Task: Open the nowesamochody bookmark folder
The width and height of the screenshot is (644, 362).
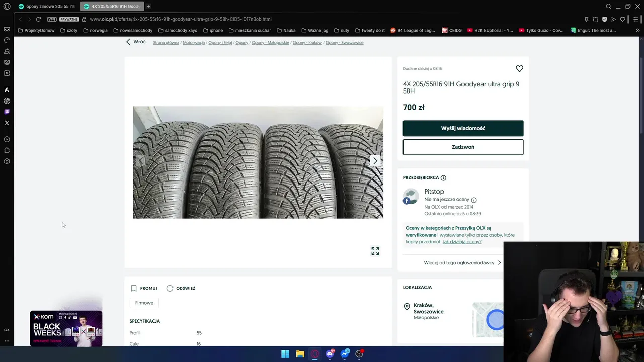Action: (133, 30)
